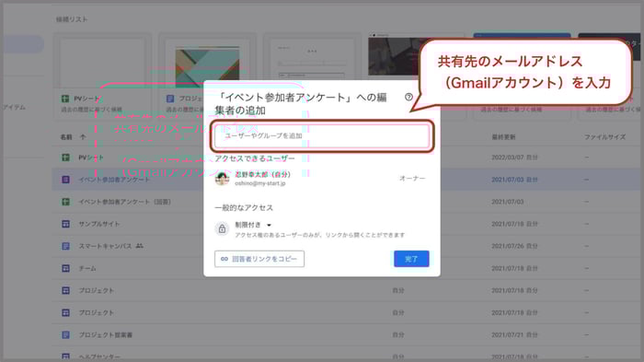
Task: Click sheets icon of イベント参加者アンケート (回答)
Action: [x=65, y=202]
